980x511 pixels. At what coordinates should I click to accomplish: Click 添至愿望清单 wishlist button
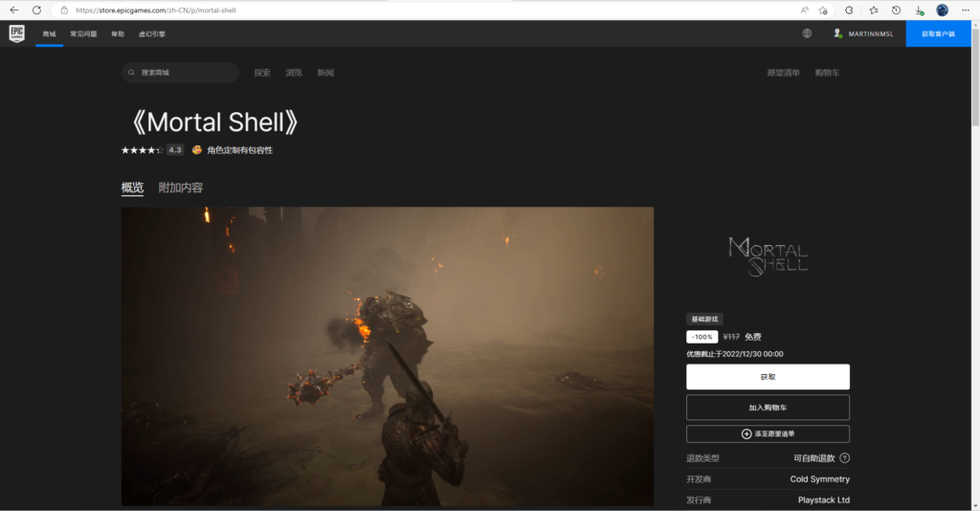(x=768, y=433)
